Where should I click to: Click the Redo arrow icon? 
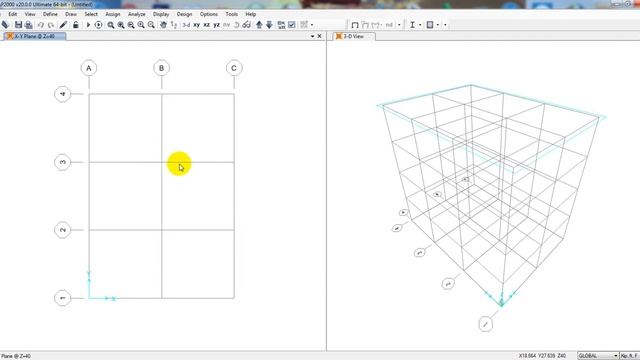[x=51, y=25]
